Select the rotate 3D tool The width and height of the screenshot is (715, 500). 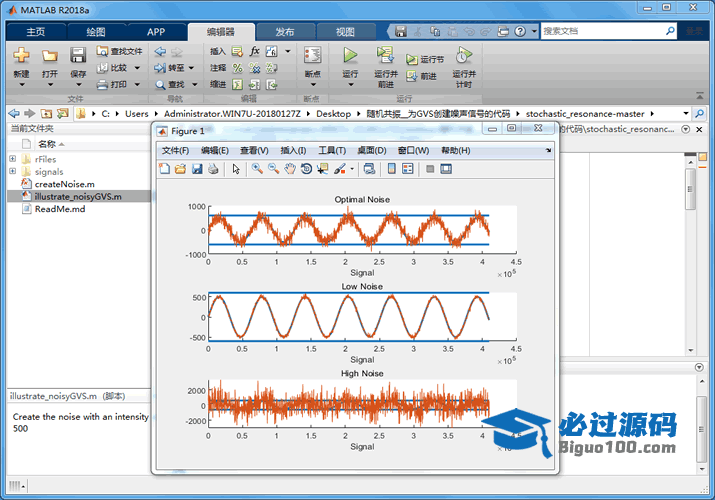(306, 169)
